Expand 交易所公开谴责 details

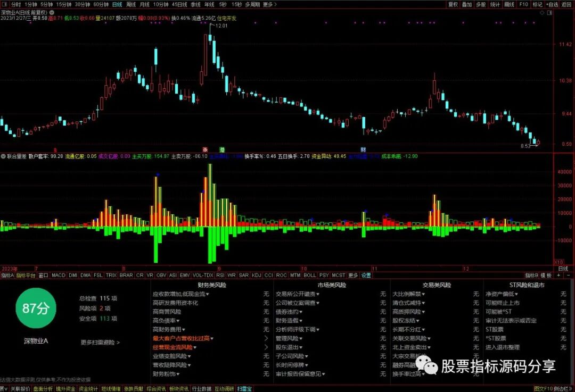[x=298, y=294]
